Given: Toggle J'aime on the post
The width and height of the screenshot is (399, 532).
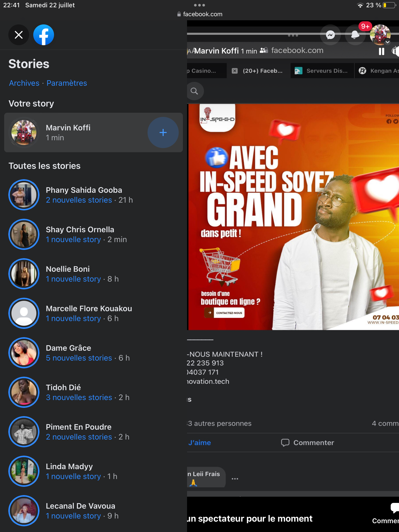Looking at the screenshot, I should click(x=199, y=443).
